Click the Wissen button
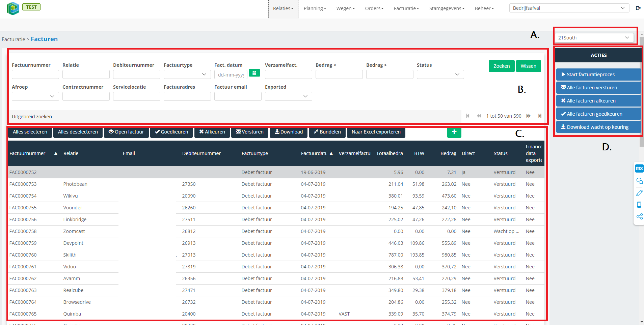 [528, 66]
